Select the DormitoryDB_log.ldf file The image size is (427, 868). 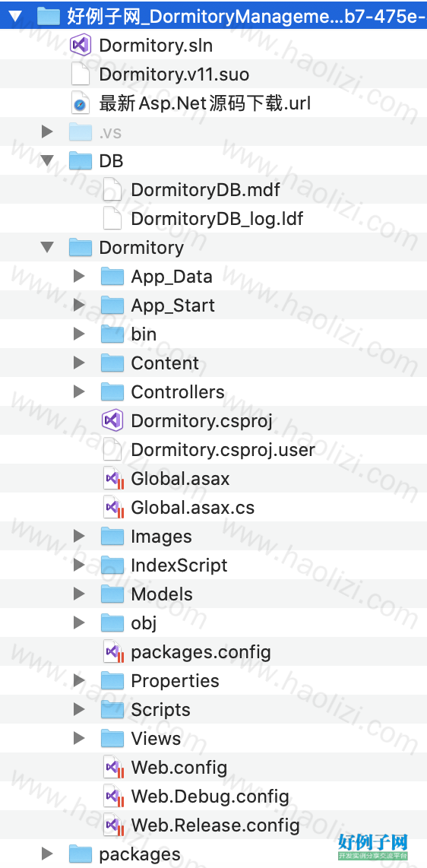(217, 219)
